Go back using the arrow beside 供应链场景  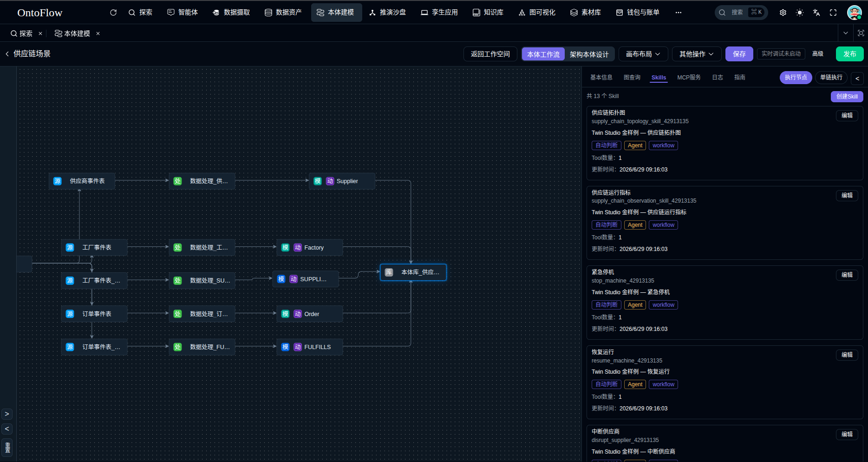click(x=7, y=54)
